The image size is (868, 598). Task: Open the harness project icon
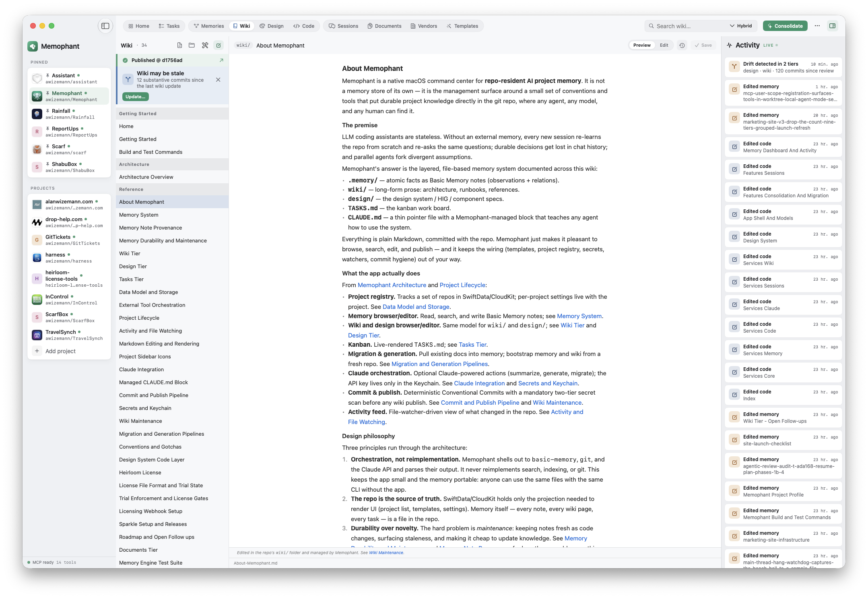pos(37,258)
